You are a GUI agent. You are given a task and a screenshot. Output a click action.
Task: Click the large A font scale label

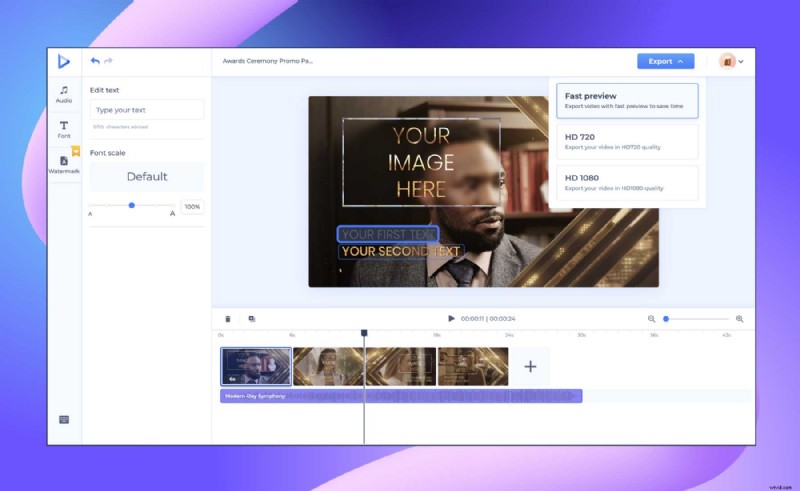click(x=172, y=214)
